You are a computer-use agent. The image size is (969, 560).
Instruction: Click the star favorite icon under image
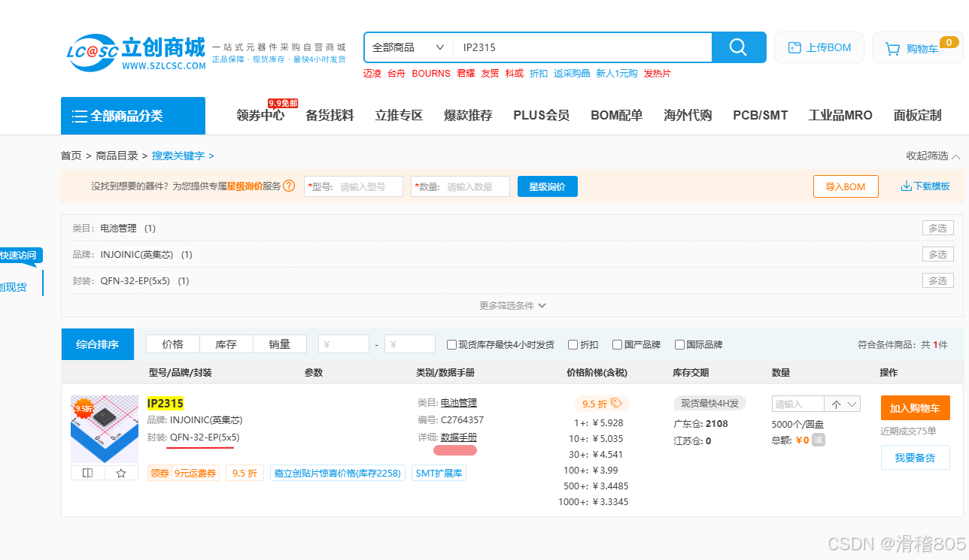[121, 473]
